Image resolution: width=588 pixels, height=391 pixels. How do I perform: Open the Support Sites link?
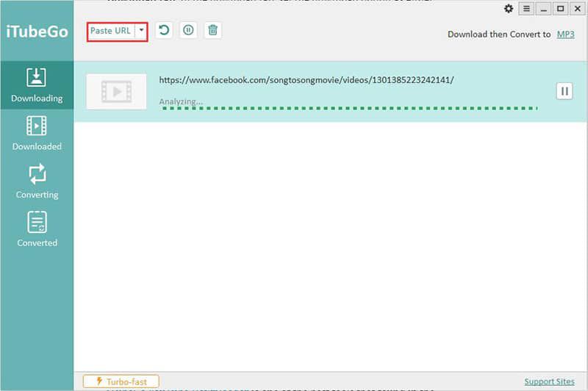coord(549,381)
